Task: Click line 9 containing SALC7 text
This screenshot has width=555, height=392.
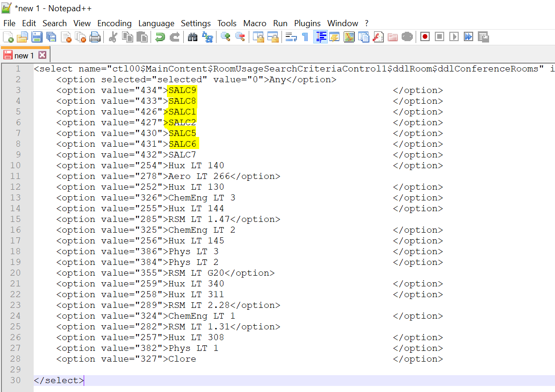Action: (182, 155)
